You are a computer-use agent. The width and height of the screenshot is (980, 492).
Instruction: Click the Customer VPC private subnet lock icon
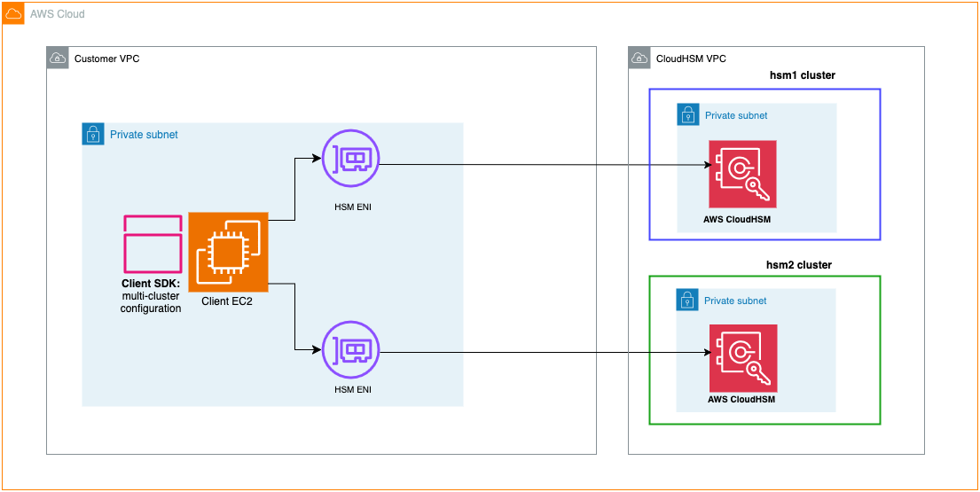[x=92, y=134]
